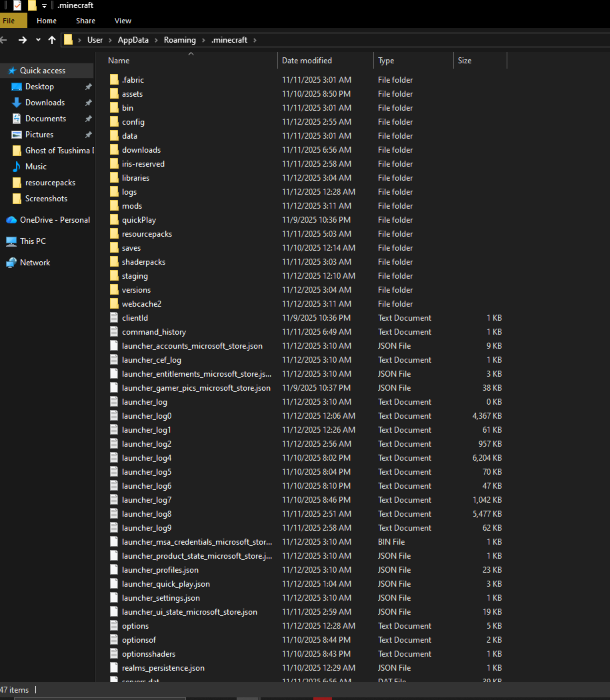Select the config folder row

[x=307, y=122]
